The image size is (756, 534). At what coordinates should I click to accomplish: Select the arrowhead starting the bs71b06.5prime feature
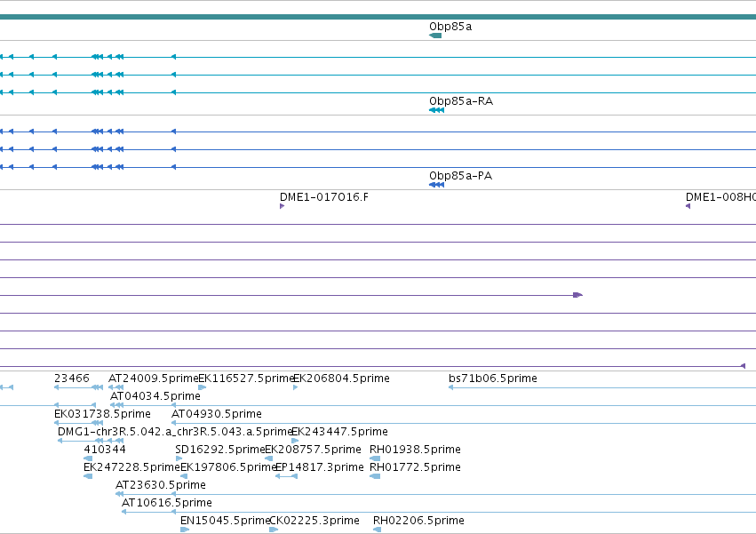point(450,387)
